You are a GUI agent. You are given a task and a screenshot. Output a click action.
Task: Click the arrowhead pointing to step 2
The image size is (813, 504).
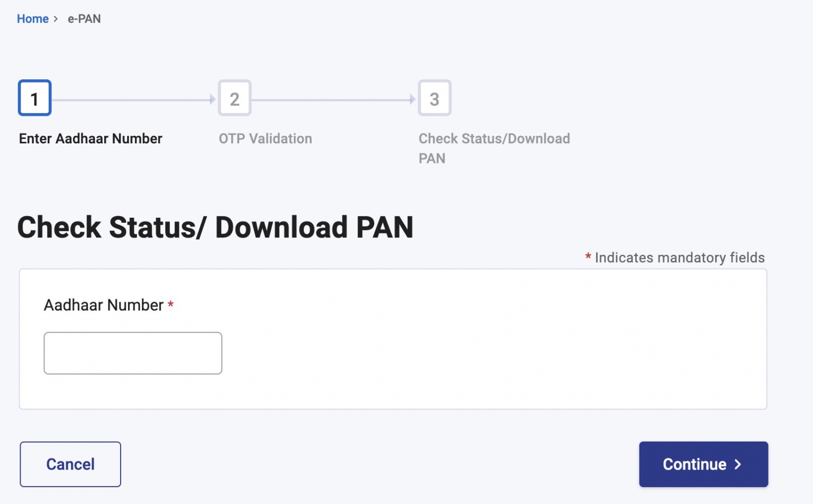click(x=213, y=99)
